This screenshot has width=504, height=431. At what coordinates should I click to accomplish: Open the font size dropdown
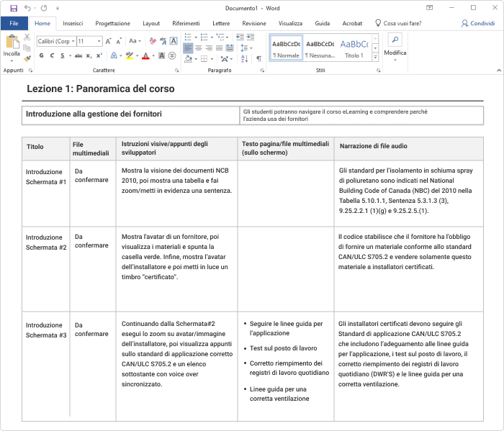pos(99,41)
